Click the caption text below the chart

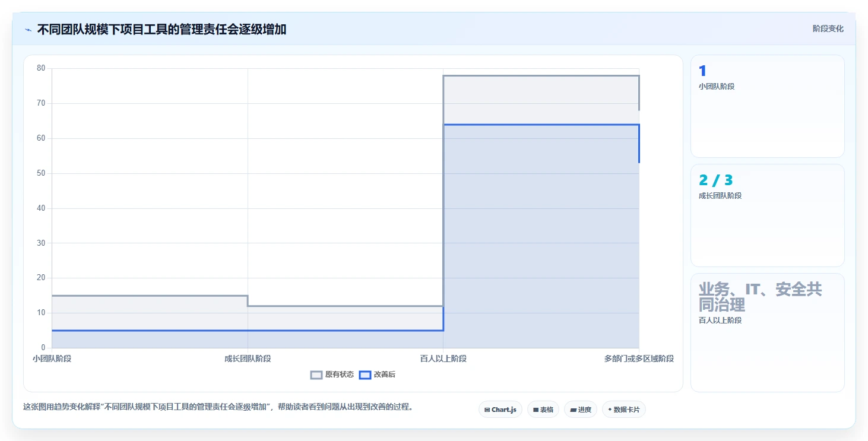218,407
